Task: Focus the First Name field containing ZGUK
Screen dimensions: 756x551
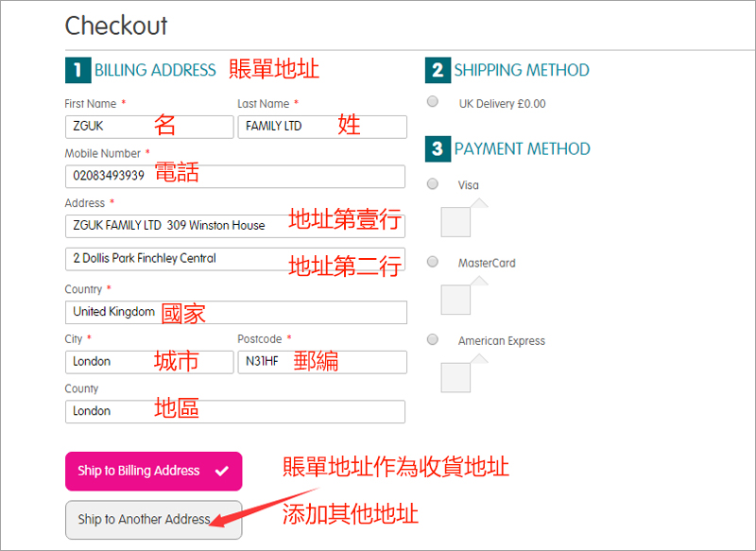Action: pyautogui.click(x=148, y=127)
